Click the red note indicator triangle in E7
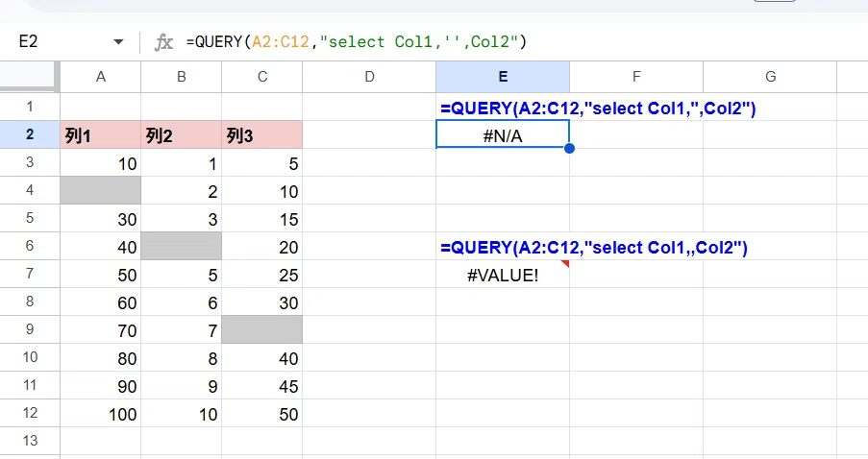The width and height of the screenshot is (868, 459). point(565,264)
